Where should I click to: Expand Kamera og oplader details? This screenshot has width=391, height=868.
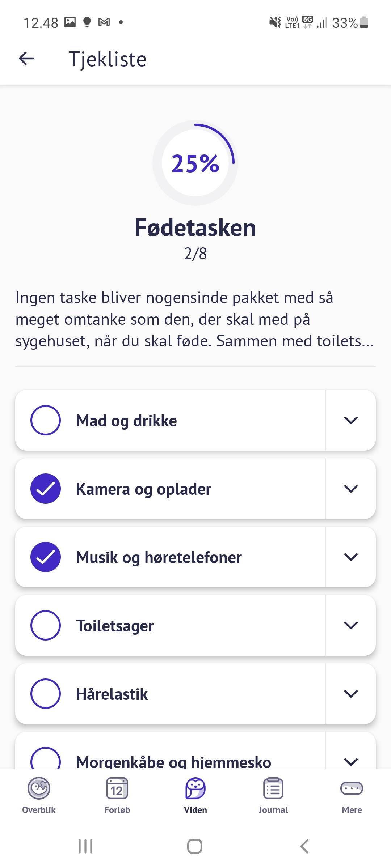(x=350, y=489)
